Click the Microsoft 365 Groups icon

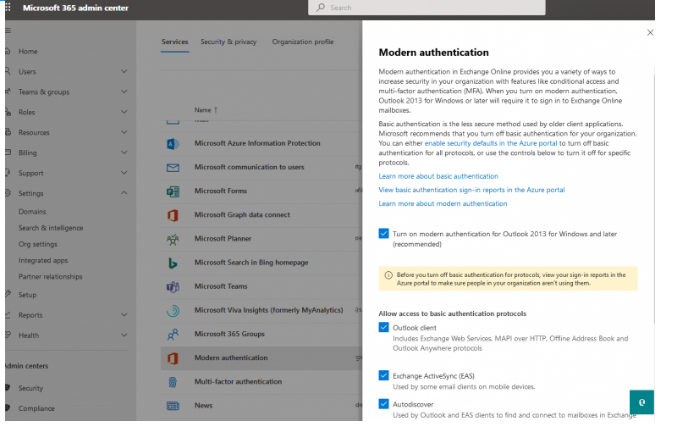click(173, 334)
